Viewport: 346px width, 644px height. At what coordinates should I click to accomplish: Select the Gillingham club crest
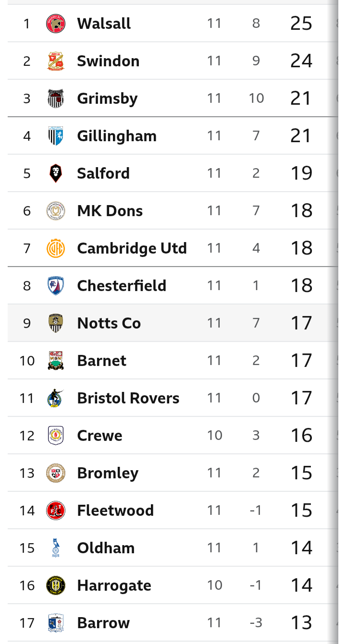click(56, 136)
